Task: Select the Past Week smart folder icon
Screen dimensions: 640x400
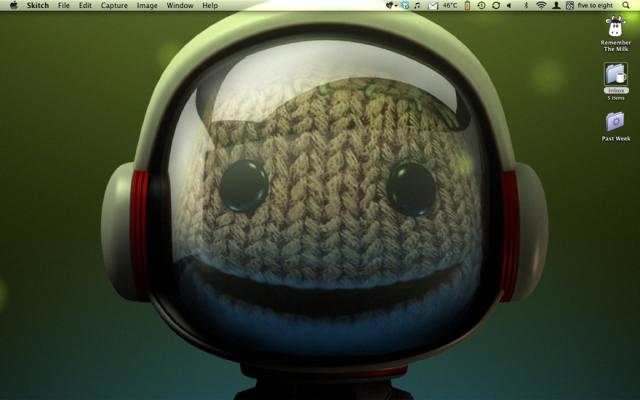Action: tap(616, 122)
